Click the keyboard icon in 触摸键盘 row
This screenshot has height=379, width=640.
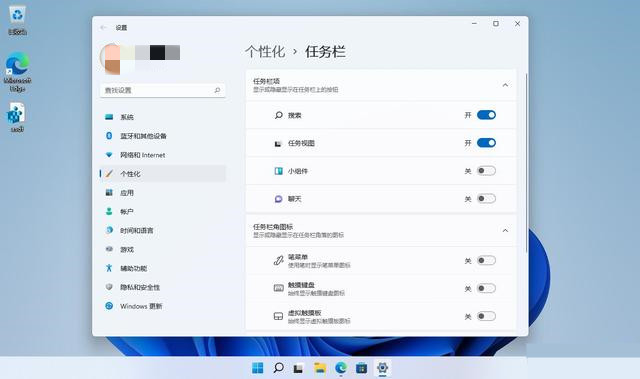(278, 288)
